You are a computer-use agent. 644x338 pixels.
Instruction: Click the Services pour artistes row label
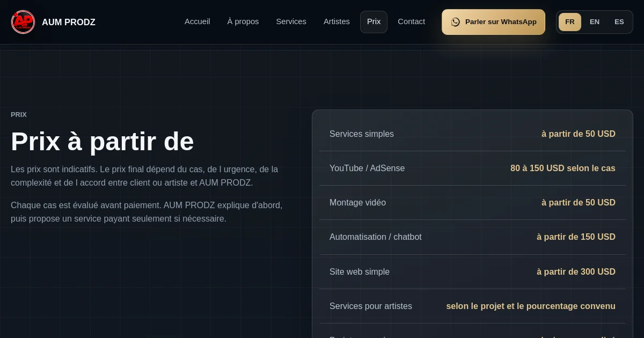tap(371, 306)
